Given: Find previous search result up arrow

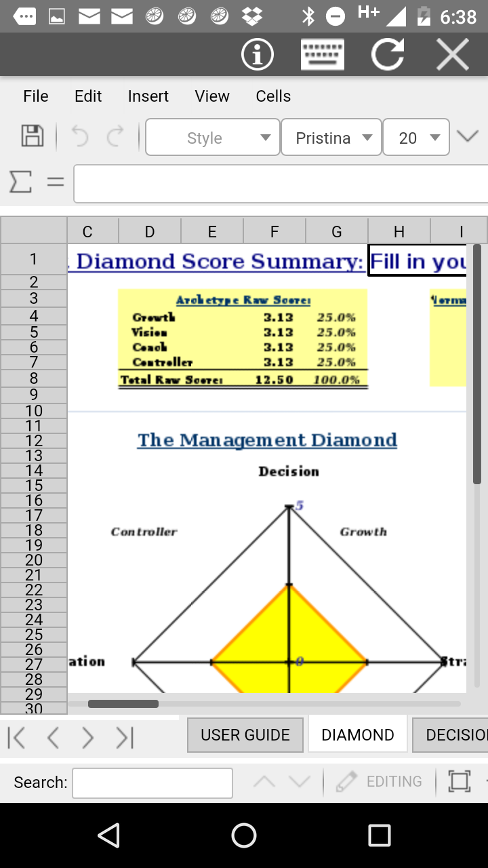Looking at the screenshot, I should coord(264,782).
